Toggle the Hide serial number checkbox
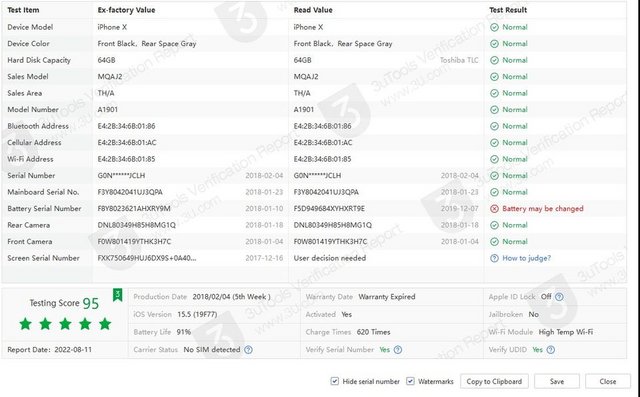This screenshot has height=397, width=640. pyautogui.click(x=335, y=381)
